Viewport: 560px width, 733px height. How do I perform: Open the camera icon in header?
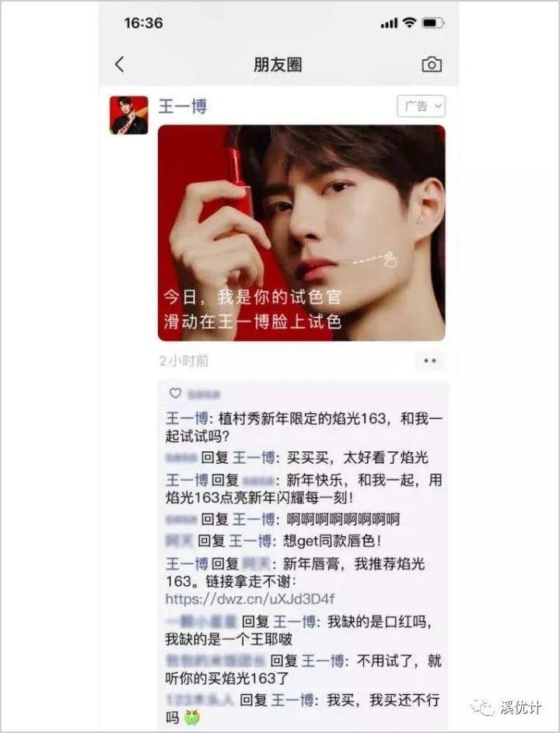coord(432,65)
